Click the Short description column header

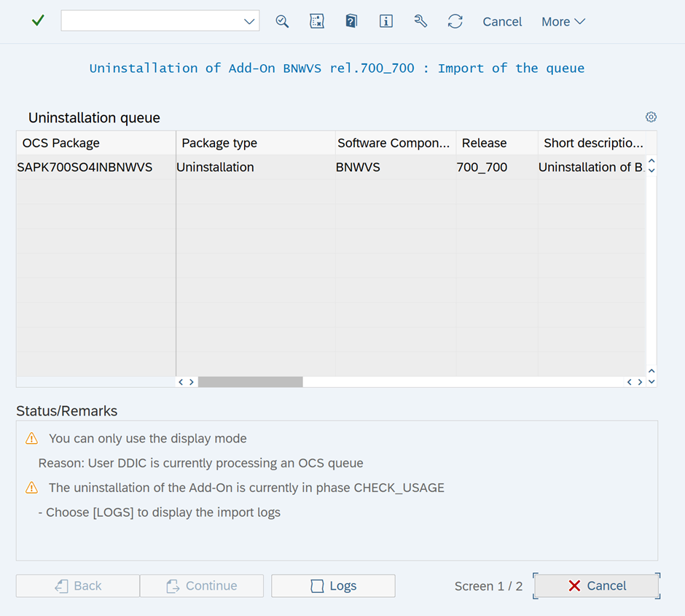point(592,143)
